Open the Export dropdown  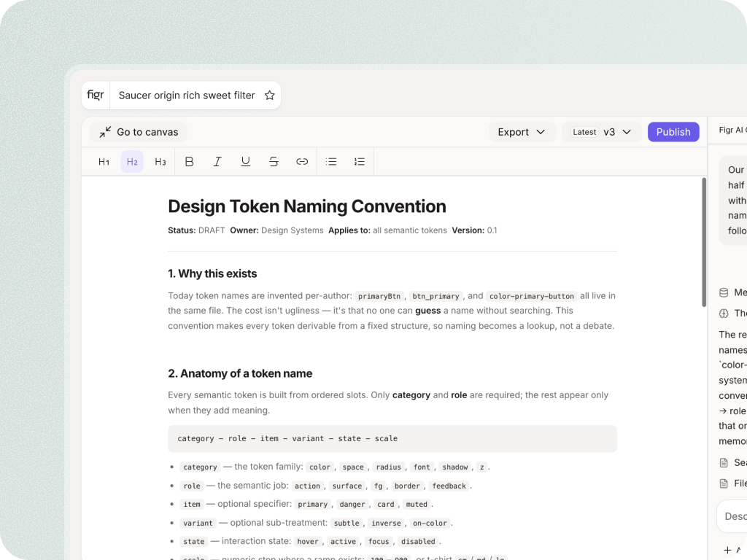(x=522, y=132)
